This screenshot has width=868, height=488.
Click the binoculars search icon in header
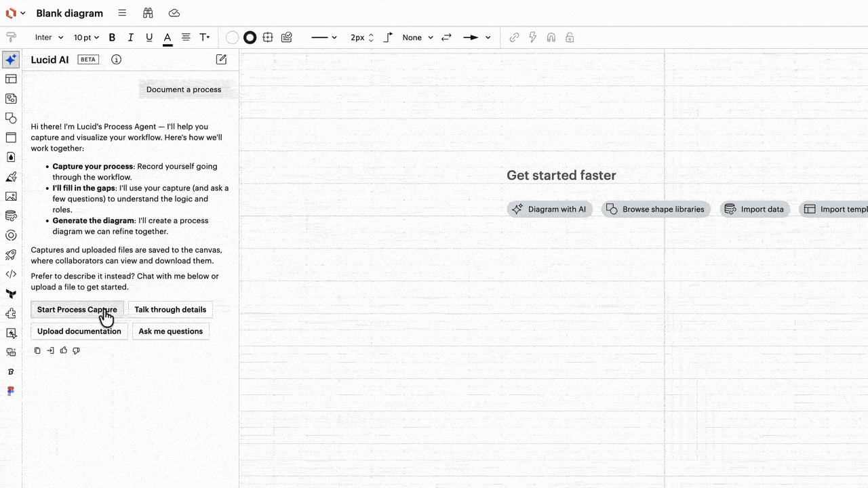click(148, 13)
